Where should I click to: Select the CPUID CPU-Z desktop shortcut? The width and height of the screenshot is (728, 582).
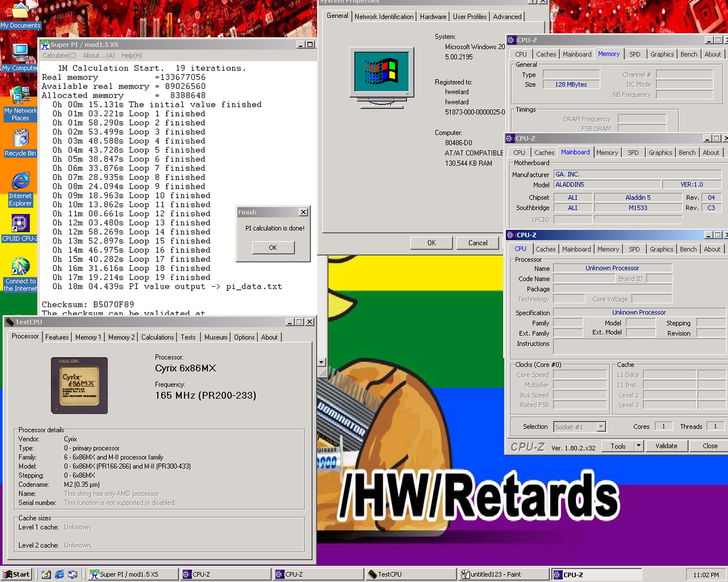(x=20, y=227)
